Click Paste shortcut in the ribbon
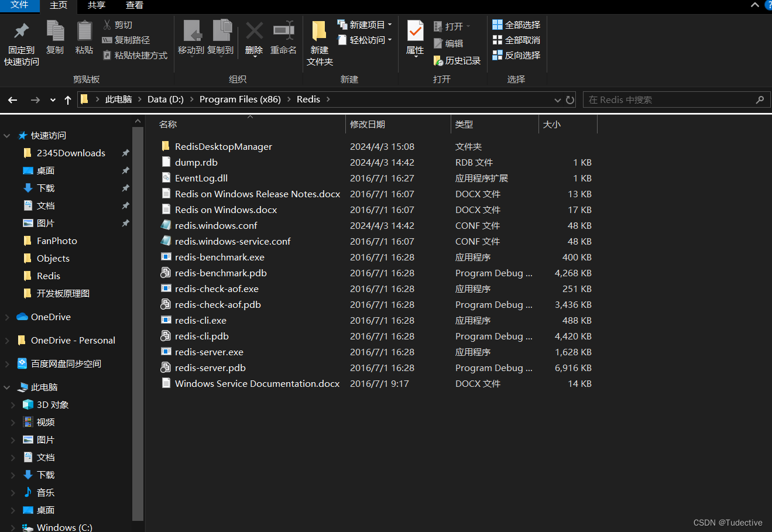Image resolution: width=772 pixels, height=532 pixels. tap(135, 55)
